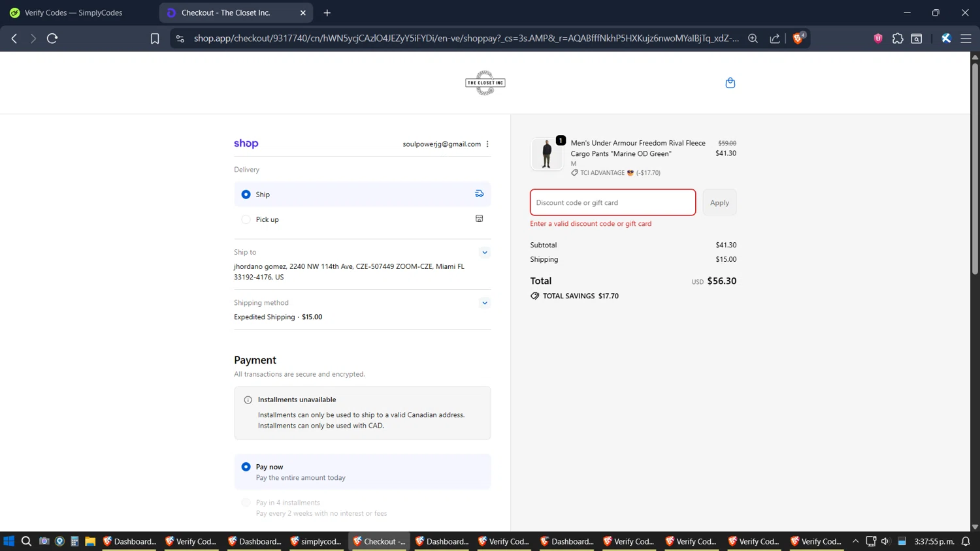
Task: Bookmark this page with the bookmark icon
Action: 155,39
